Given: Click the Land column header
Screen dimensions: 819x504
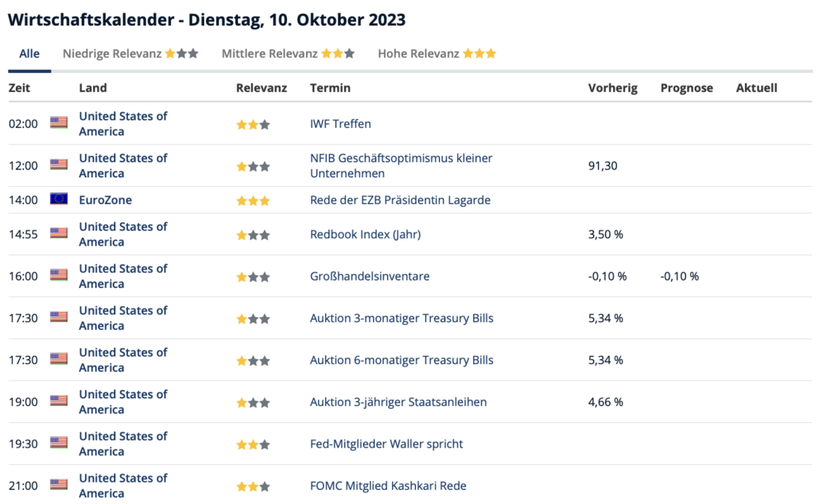Looking at the screenshot, I should point(93,87).
